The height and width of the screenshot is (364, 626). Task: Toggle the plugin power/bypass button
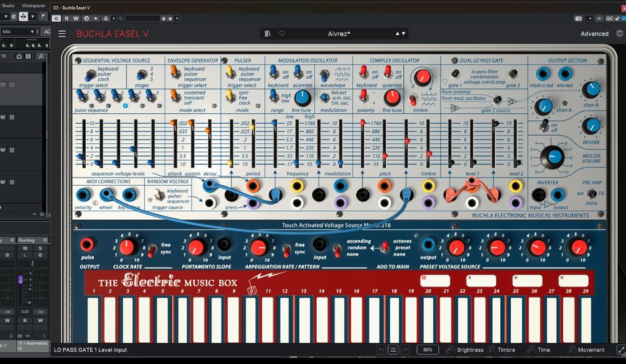(x=56, y=18)
